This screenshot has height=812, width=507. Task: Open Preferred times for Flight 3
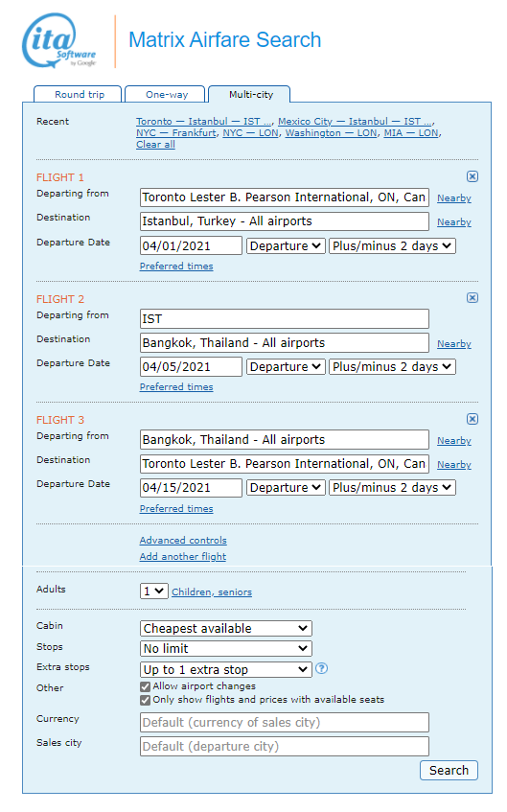tap(176, 508)
